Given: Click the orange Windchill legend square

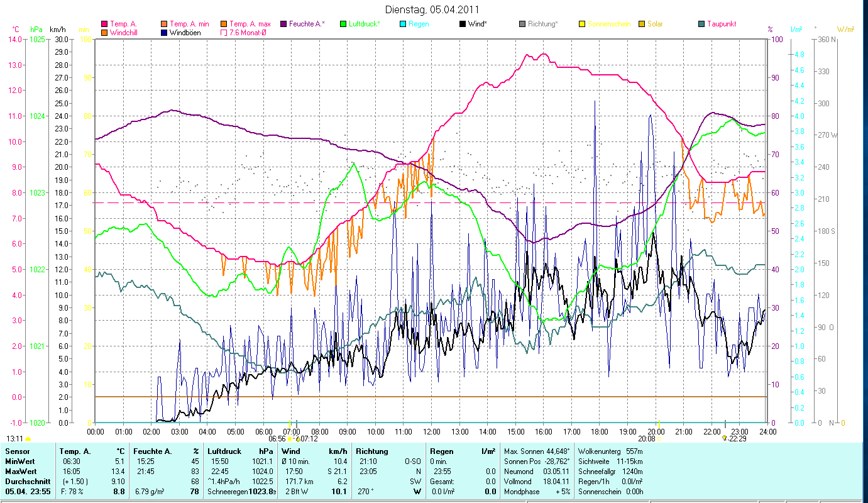Looking at the screenshot, I should pyautogui.click(x=104, y=33).
